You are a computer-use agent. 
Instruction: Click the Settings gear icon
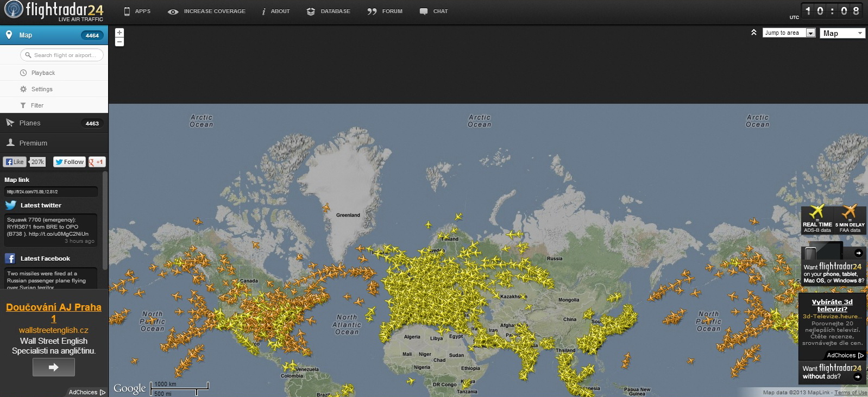point(23,89)
